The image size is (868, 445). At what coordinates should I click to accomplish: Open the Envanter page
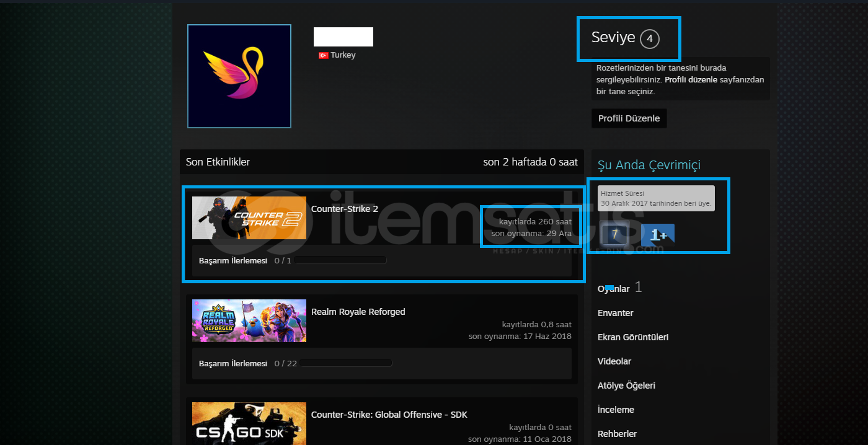[615, 313]
